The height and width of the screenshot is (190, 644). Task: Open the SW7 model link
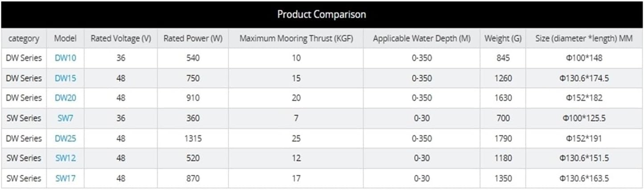click(x=65, y=118)
